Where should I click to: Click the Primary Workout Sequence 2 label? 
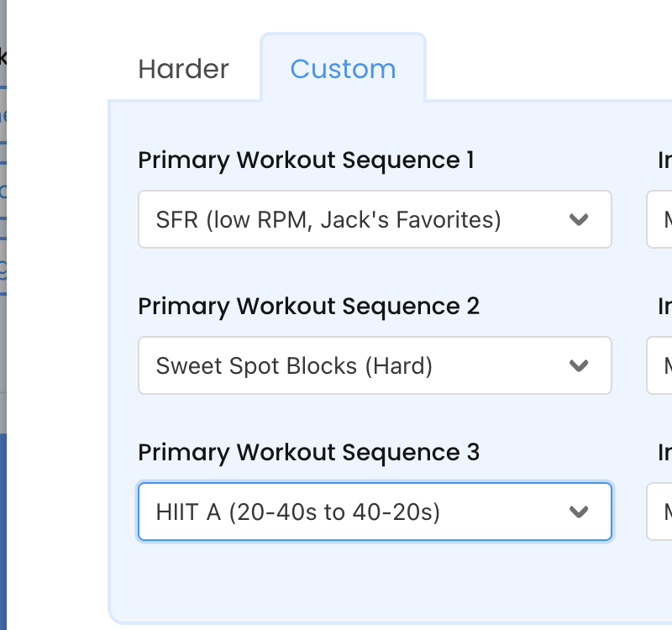pos(308,306)
